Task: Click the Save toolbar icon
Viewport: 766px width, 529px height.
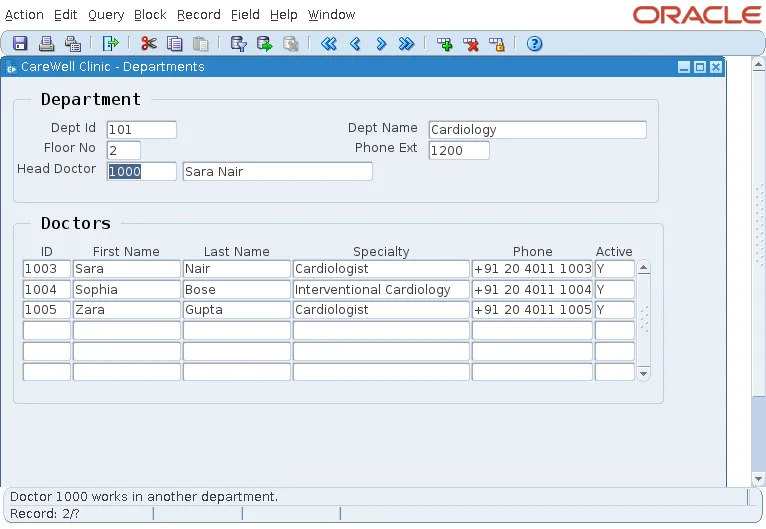Action: 20,43
